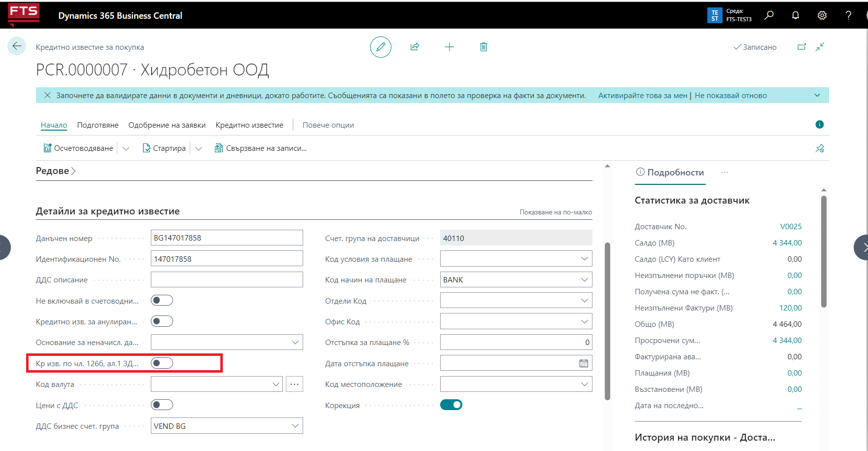Open Код начин на плащане dropdown
868x451 pixels.
coord(585,279)
